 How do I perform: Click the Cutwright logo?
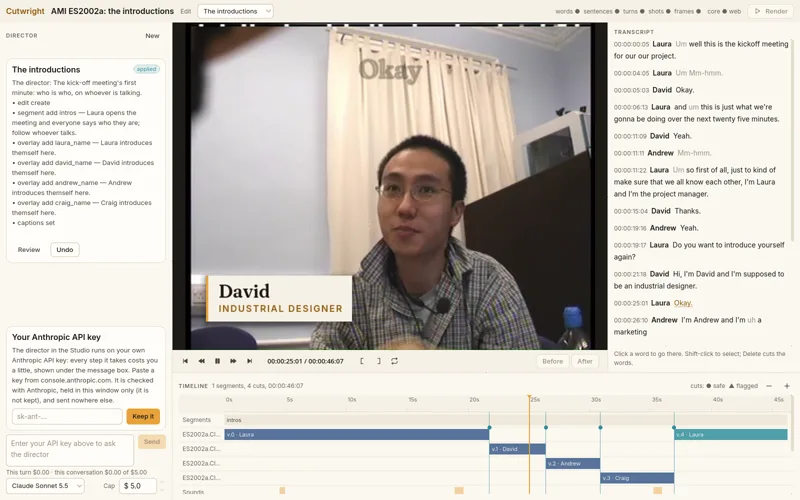pos(25,11)
